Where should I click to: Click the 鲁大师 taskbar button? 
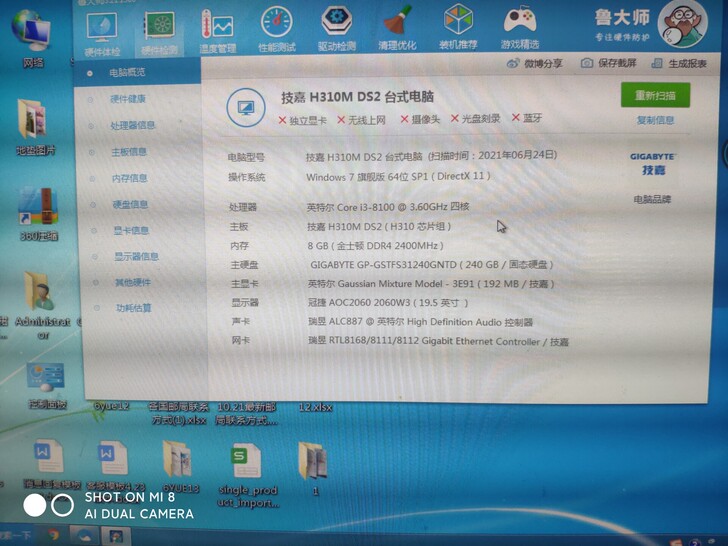115,536
